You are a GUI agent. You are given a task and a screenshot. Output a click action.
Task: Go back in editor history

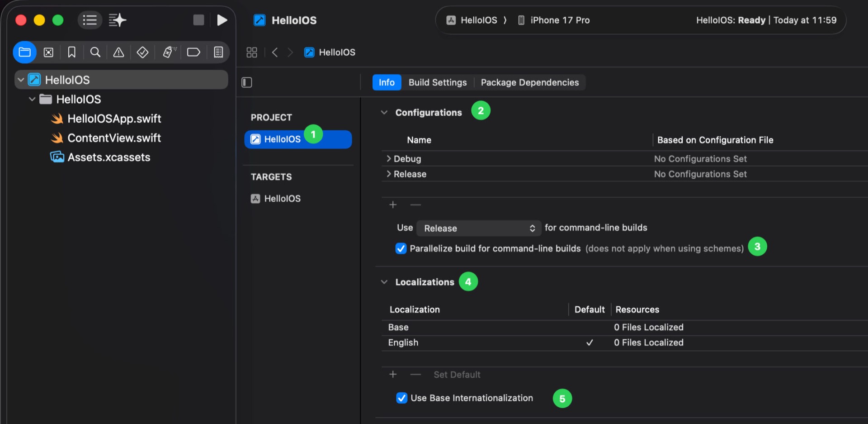click(x=274, y=52)
